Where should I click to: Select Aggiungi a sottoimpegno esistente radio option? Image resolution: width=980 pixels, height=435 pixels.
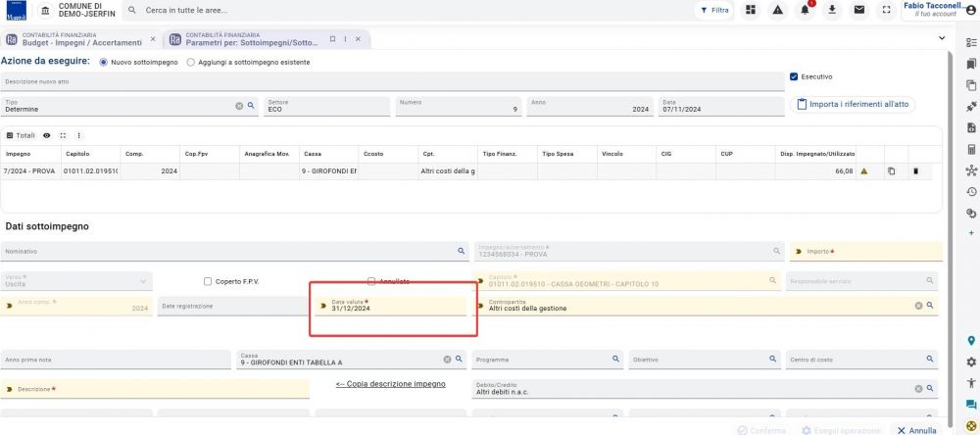[x=191, y=63]
